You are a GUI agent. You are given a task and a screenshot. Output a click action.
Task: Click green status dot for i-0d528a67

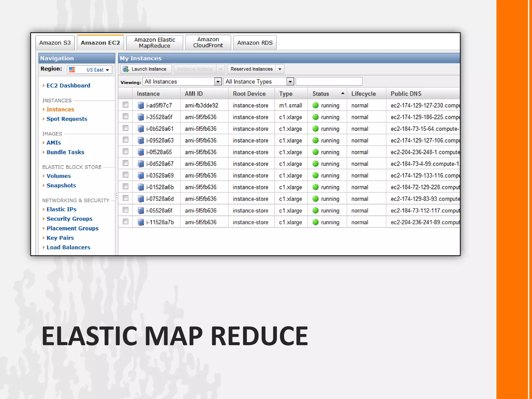316,164
